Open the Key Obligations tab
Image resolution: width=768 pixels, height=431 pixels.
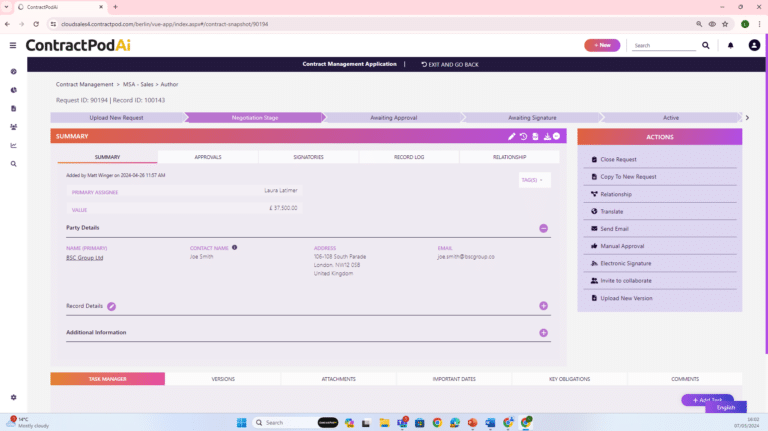point(570,379)
